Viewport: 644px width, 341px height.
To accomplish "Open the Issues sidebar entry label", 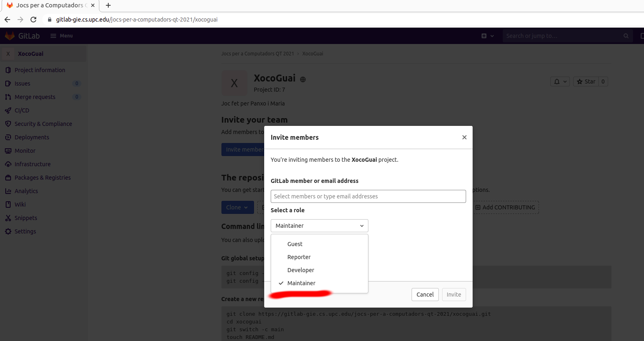I will click(x=22, y=84).
